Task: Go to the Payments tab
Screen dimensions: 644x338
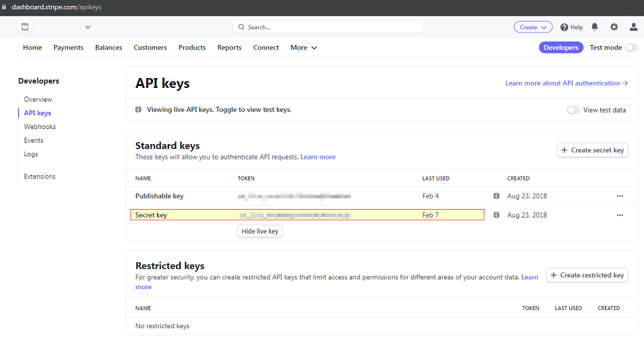Action: tap(68, 48)
